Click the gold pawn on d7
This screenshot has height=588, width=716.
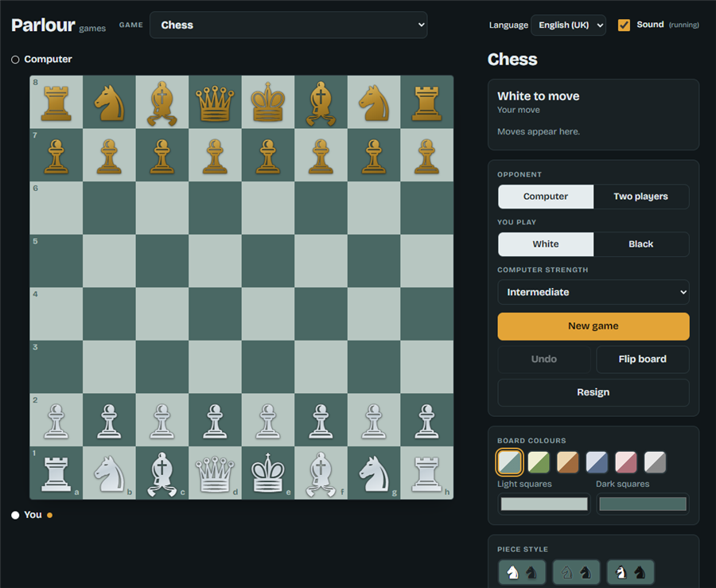[215, 155]
